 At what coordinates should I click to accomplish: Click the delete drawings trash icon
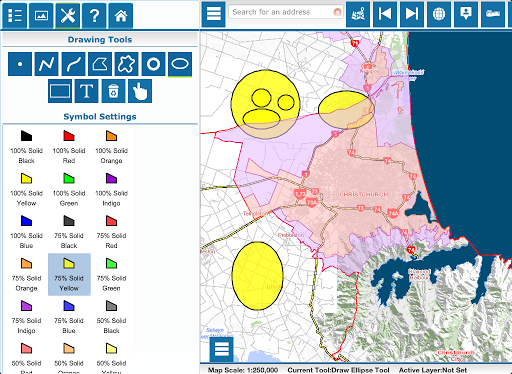(x=113, y=91)
